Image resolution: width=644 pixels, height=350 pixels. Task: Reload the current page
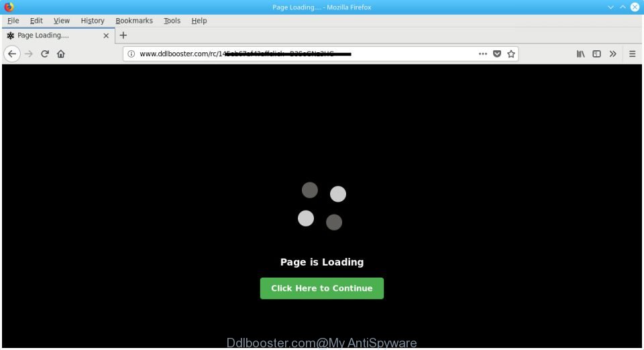[x=45, y=54]
